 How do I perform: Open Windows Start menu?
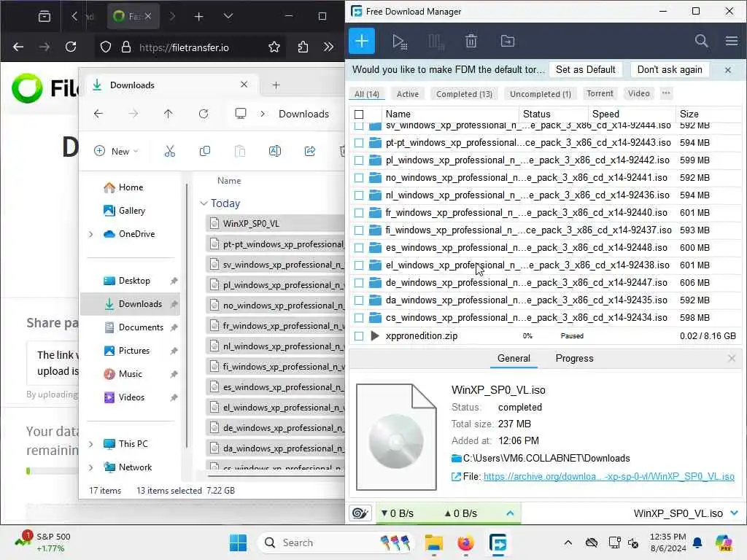click(238, 542)
